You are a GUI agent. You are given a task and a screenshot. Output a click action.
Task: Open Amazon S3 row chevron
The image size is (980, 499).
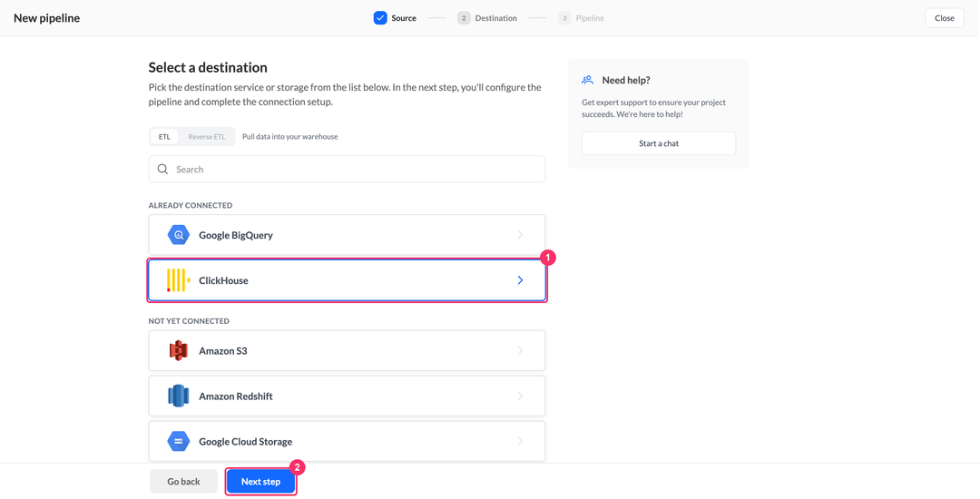tap(520, 350)
